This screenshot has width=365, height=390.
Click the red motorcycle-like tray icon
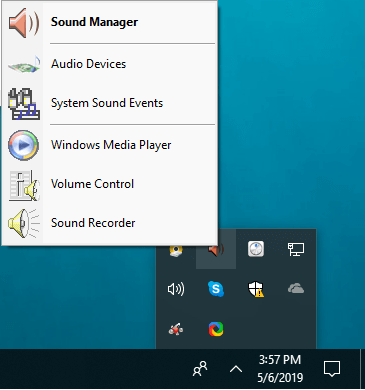(176, 329)
